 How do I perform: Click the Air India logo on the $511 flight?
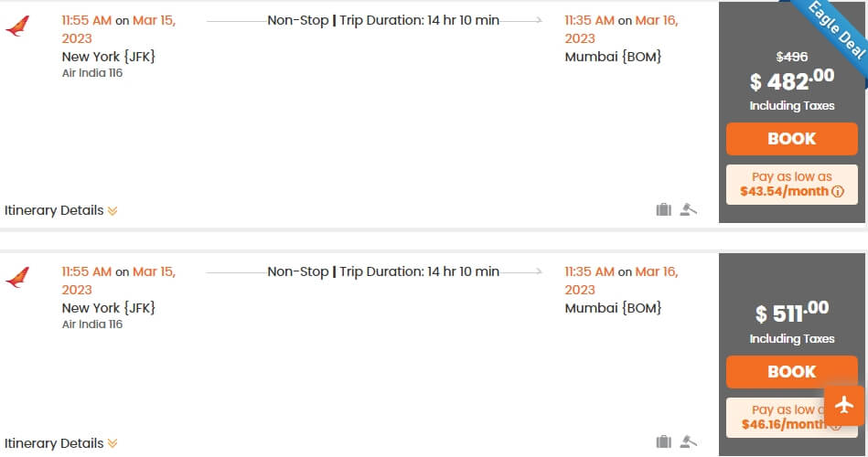click(x=17, y=277)
